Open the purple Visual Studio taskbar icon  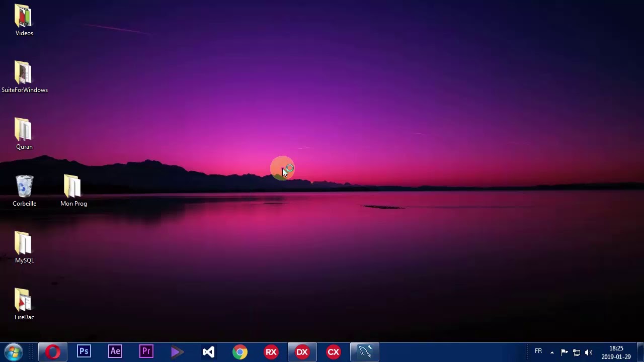[178, 352]
